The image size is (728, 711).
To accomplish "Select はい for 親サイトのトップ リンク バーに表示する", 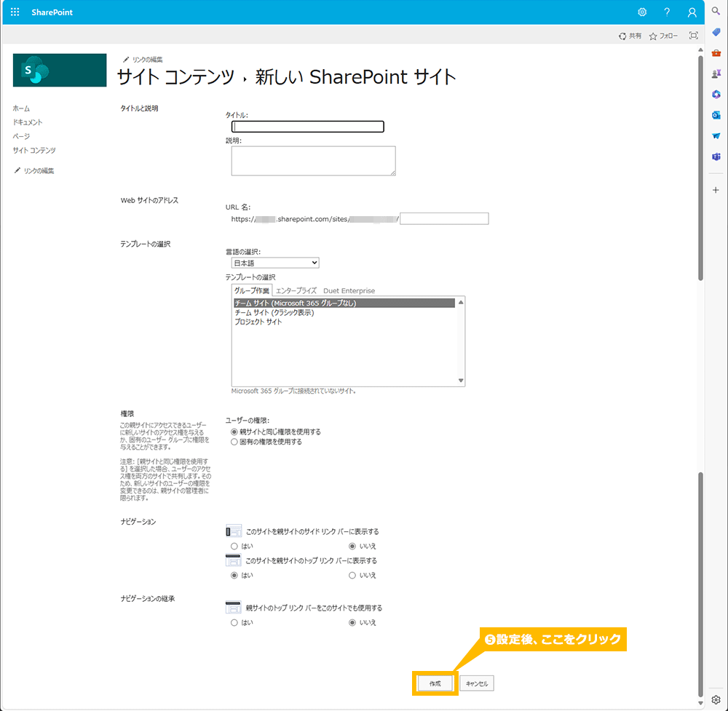I will [x=234, y=576].
